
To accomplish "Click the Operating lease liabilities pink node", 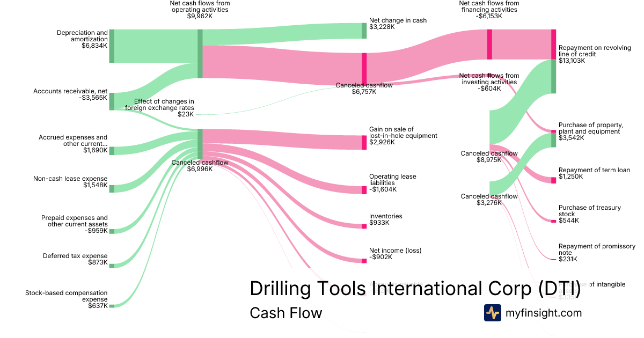I will click(x=364, y=189).
